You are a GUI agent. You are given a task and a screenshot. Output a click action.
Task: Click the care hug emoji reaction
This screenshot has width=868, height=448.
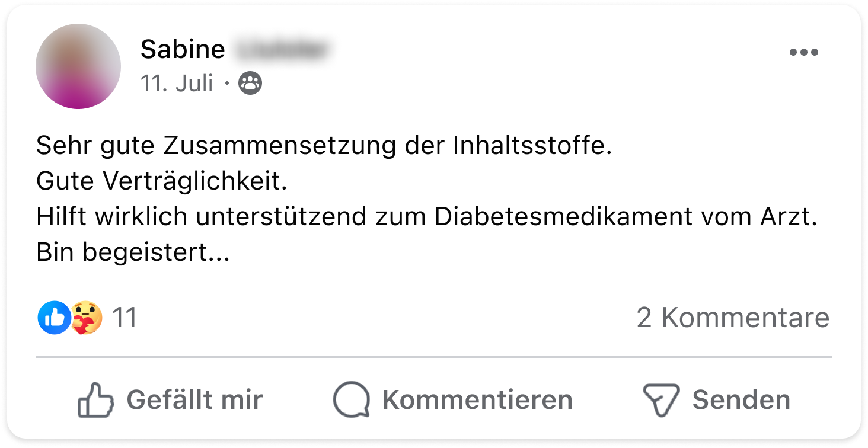(87, 318)
